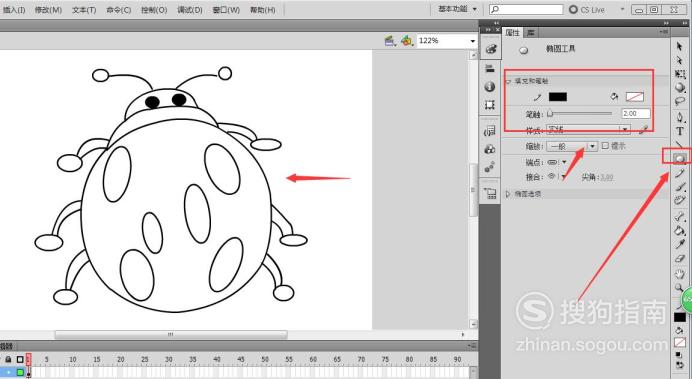Select the Eraser tool
Viewport: 692px width, 379px height.
click(680, 259)
